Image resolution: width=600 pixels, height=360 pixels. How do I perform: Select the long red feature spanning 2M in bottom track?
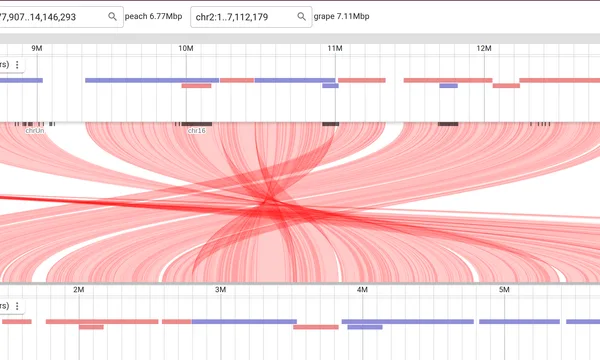[102, 322]
